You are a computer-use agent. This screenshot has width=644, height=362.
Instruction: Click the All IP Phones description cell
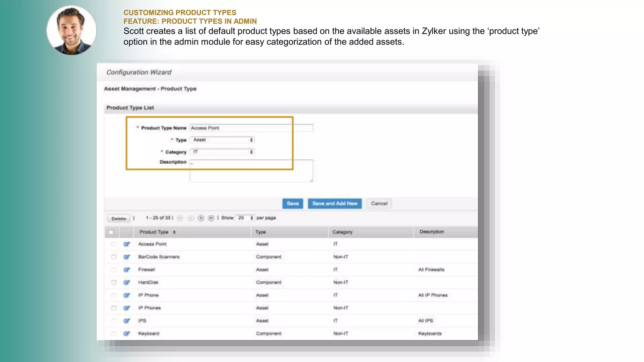pyautogui.click(x=433, y=295)
